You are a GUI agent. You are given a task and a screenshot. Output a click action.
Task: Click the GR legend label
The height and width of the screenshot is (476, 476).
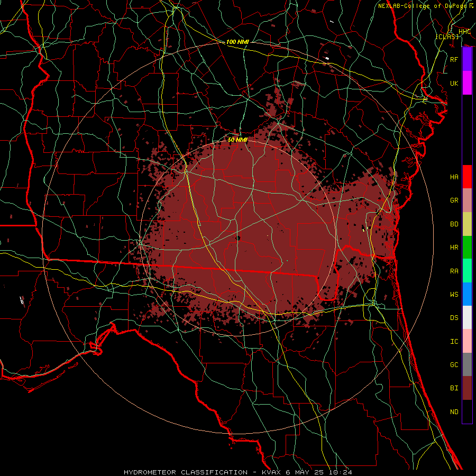coord(454,200)
